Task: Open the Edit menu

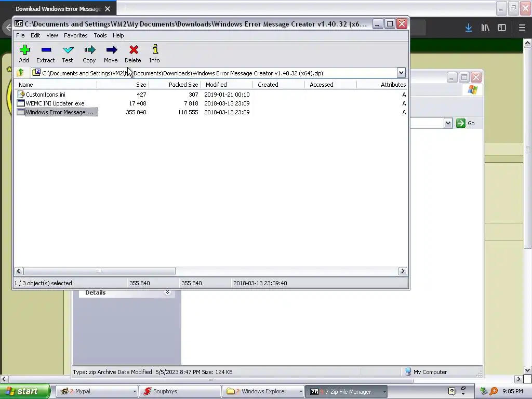Action: (35, 35)
